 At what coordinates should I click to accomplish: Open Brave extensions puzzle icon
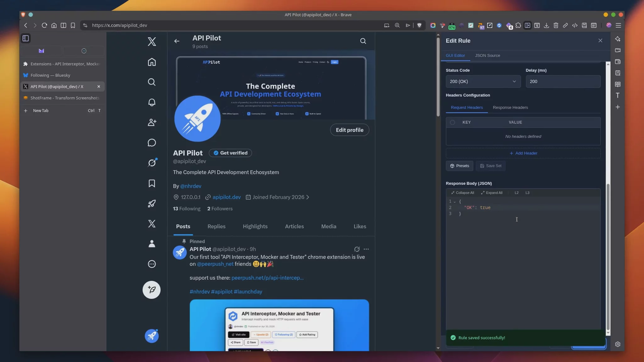[x=518, y=25]
